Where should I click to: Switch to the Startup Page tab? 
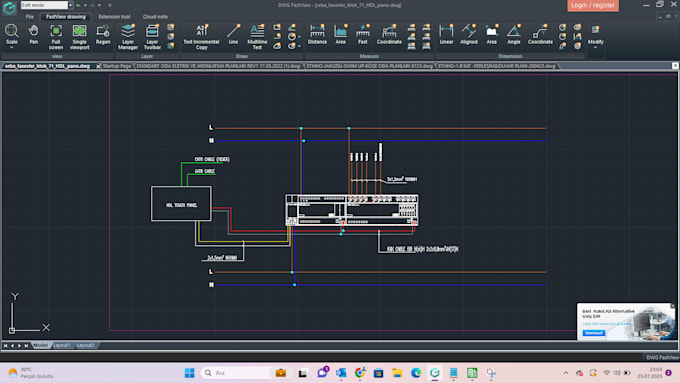(117, 66)
